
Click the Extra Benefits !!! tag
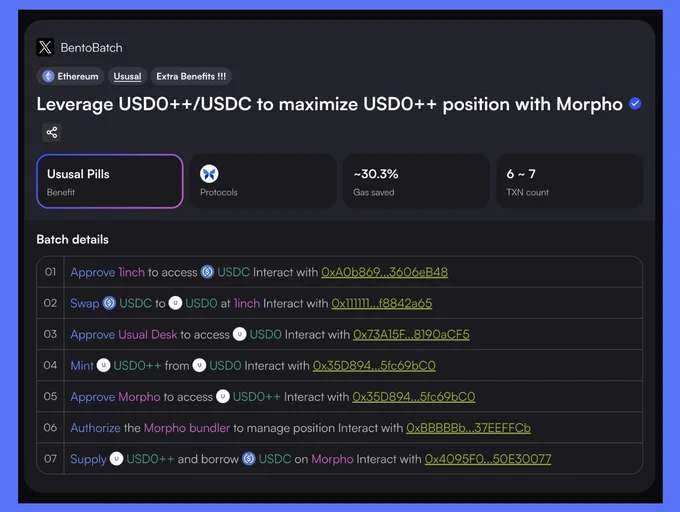click(191, 76)
